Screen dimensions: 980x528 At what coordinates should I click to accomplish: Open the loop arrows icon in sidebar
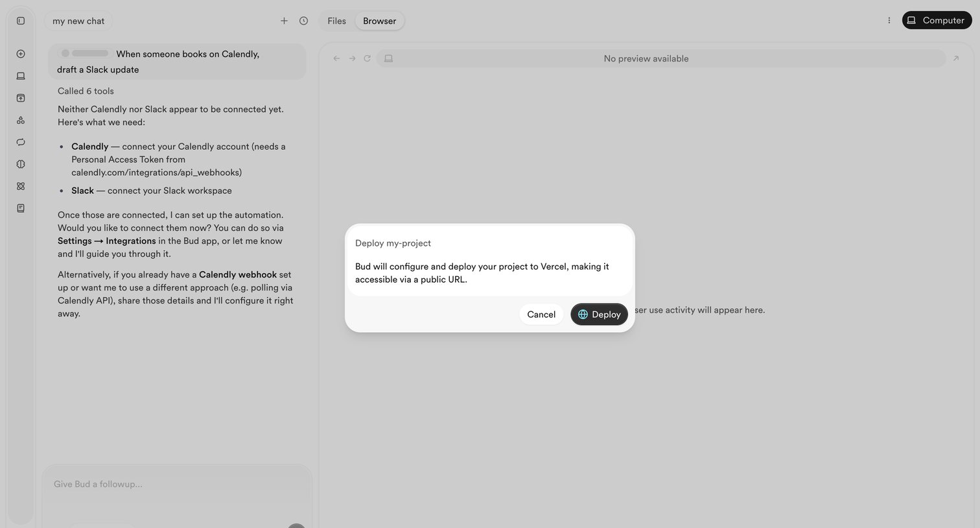click(x=21, y=142)
